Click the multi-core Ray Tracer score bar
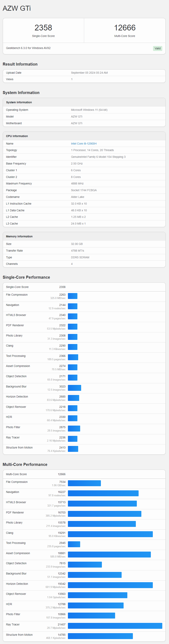Screen dimensions: 169x644 pos(115,626)
